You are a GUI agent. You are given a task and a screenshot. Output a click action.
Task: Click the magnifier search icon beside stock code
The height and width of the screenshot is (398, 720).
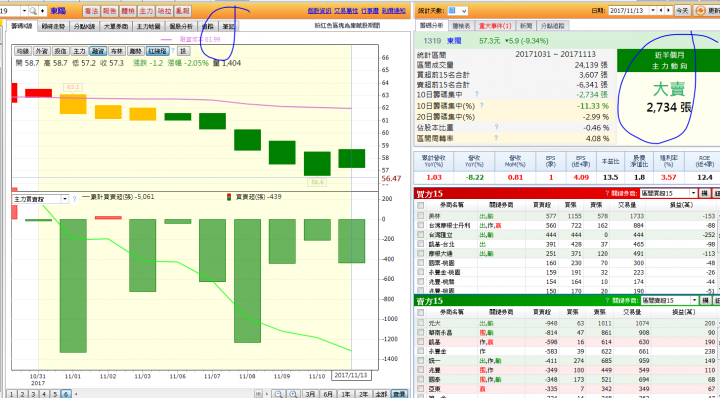[x=33, y=11]
